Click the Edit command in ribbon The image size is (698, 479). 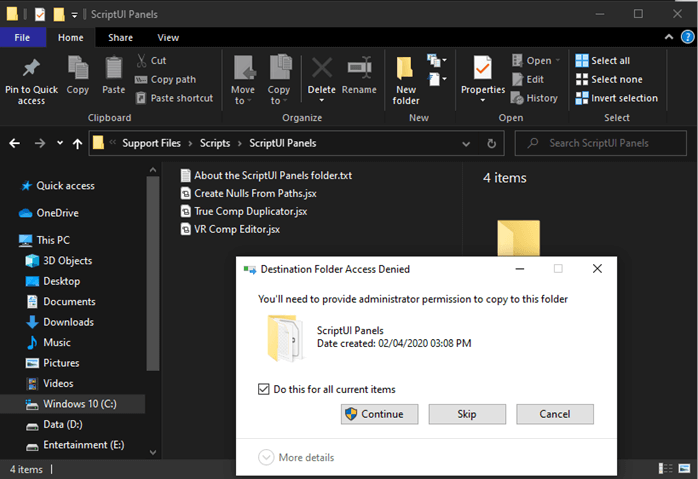click(x=528, y=79)
